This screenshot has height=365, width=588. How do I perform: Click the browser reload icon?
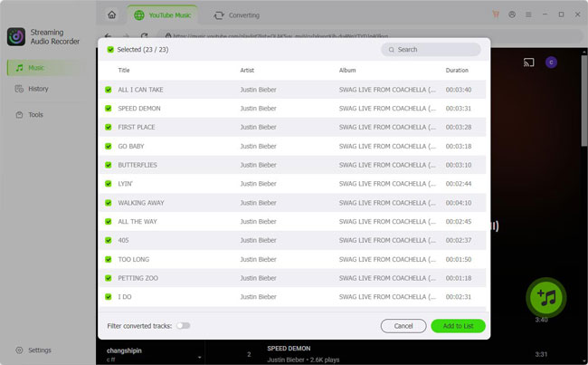tap(144, 36)
